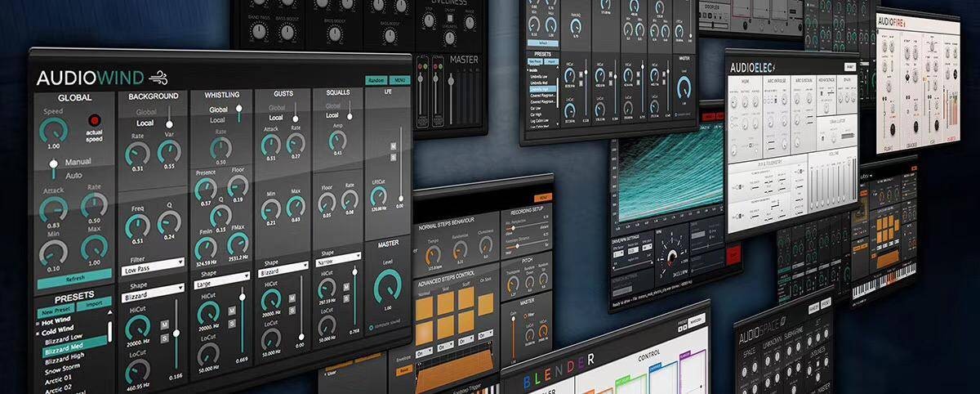Click the Global Max knob

point(94,246)
